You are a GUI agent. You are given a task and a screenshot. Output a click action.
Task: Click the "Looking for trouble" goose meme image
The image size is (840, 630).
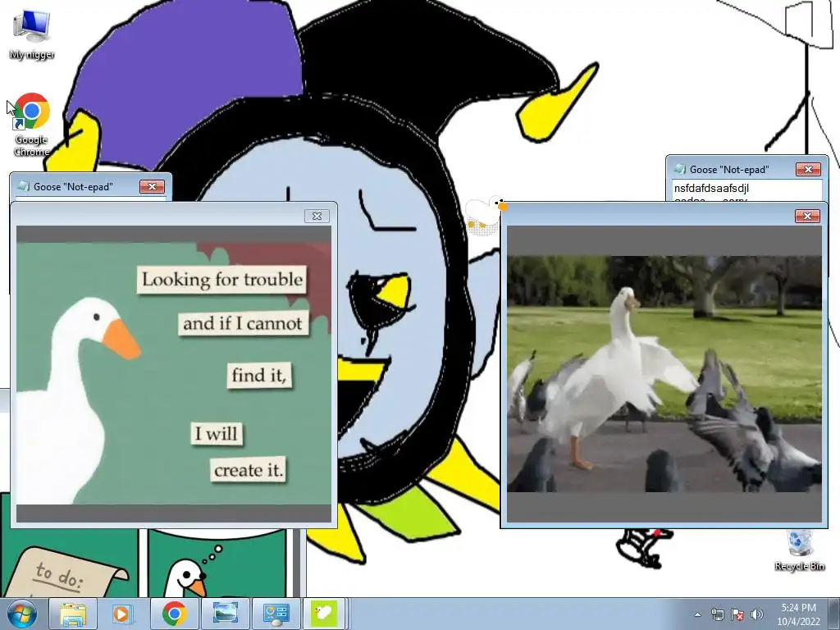coord(174,373)
